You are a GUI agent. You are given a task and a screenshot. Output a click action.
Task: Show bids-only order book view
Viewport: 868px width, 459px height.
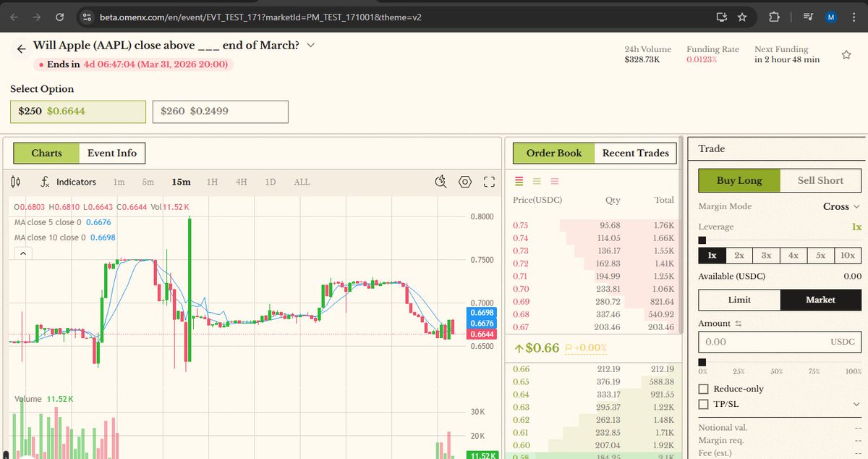point(537,180)
